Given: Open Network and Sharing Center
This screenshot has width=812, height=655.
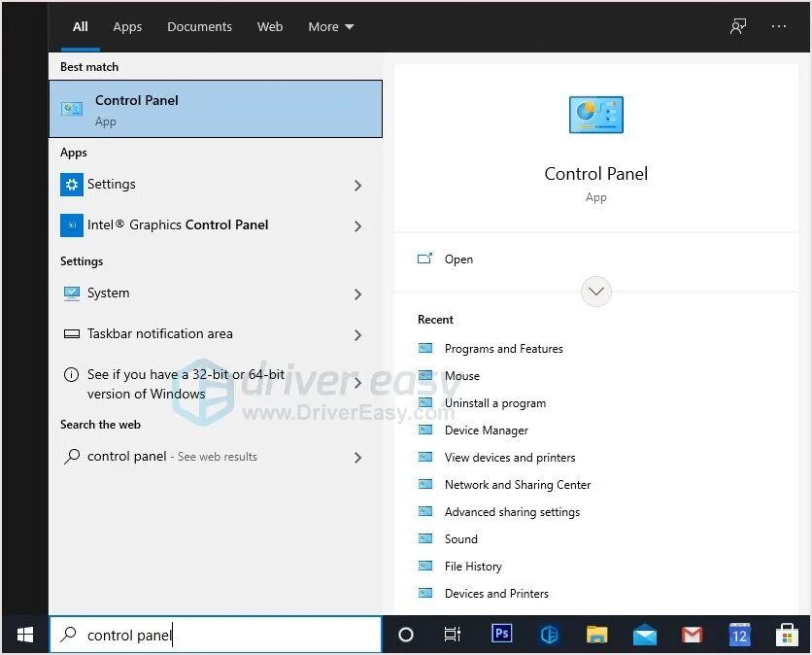Looking at the screenshot, I should [518, 485].
